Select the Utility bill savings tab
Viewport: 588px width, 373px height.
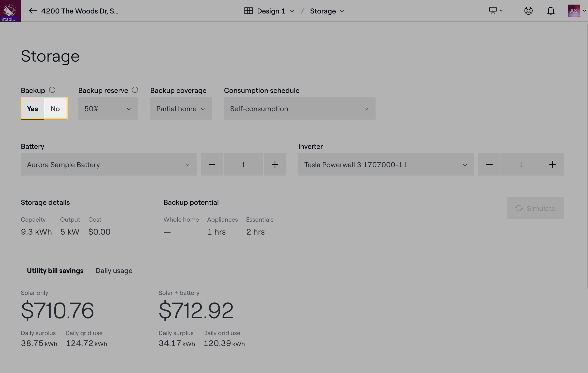pyautogui.click(x=55, y=271)
